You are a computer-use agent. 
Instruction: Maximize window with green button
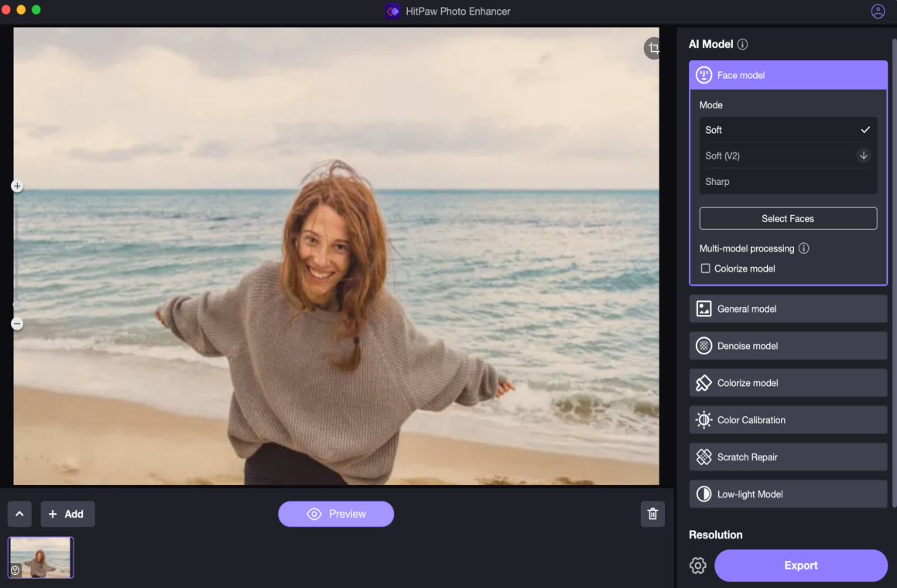[36, 10]
